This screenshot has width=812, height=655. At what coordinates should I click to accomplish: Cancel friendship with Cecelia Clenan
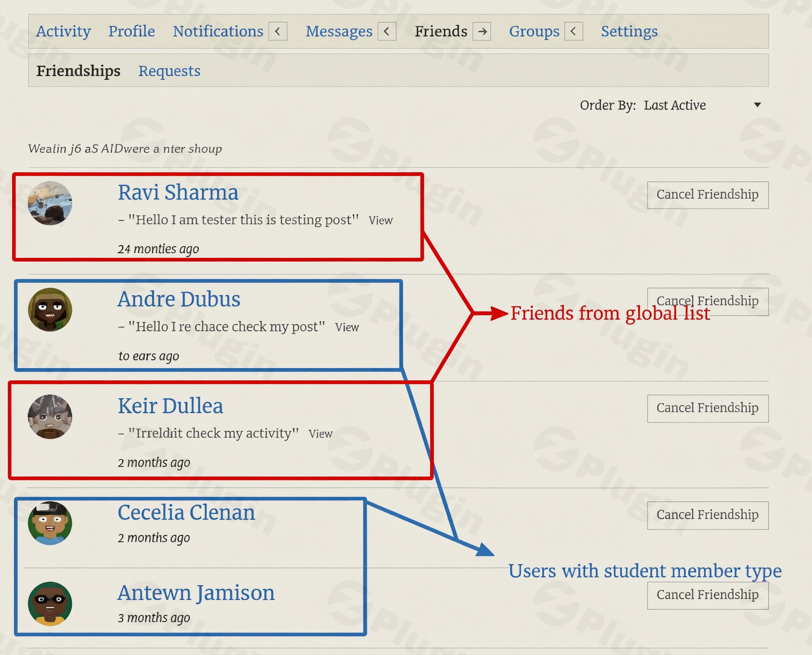pyautogui.click(x=708, y=515)
